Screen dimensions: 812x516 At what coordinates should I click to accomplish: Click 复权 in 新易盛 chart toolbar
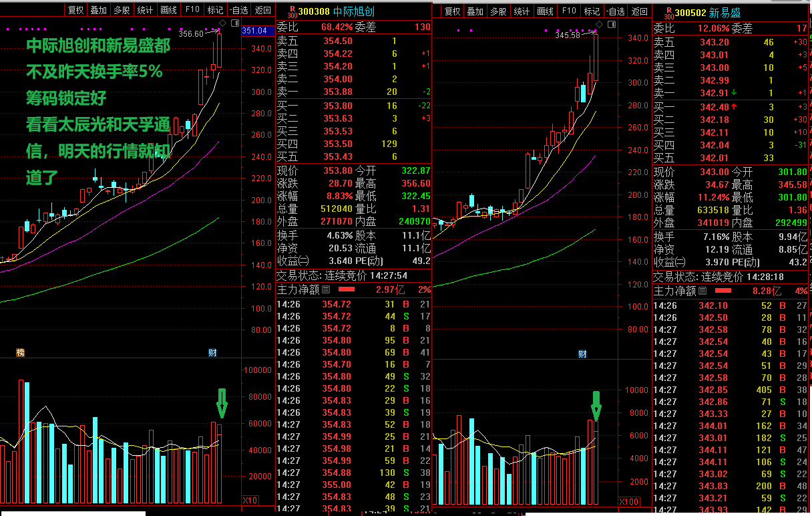click(x=453, y=11)
